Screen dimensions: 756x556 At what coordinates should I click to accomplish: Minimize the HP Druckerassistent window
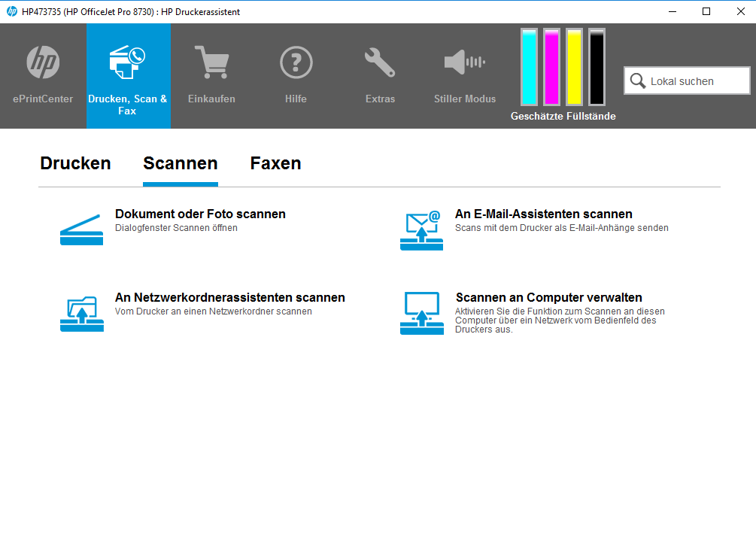673,11
